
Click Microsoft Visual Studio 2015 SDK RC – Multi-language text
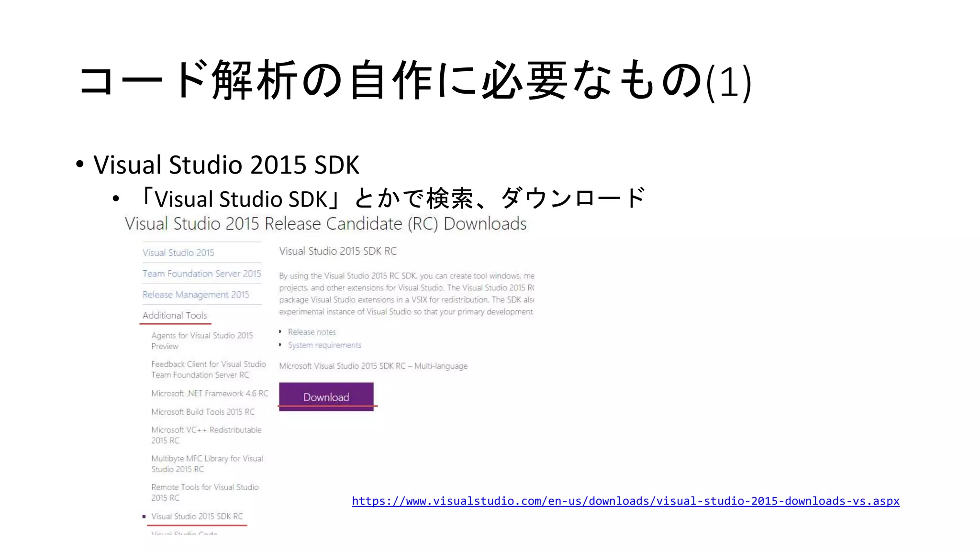(x=373, y=366)
